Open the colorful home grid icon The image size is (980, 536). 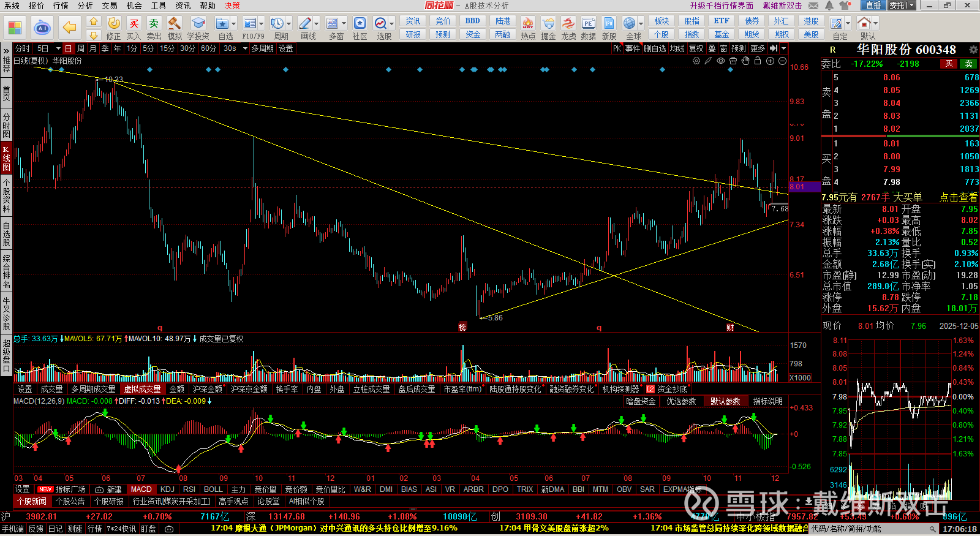point(15,28)
